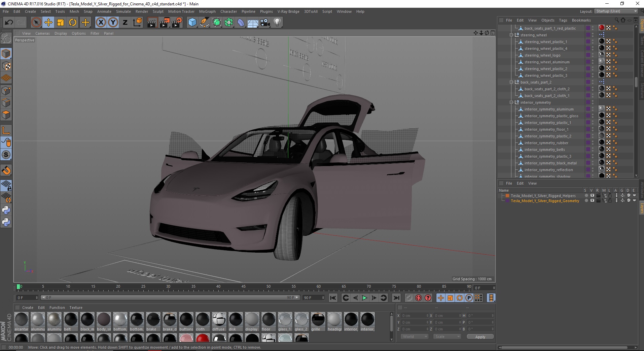Render active view clapperboard icon

pyautogui.click(x=152, y=22)
